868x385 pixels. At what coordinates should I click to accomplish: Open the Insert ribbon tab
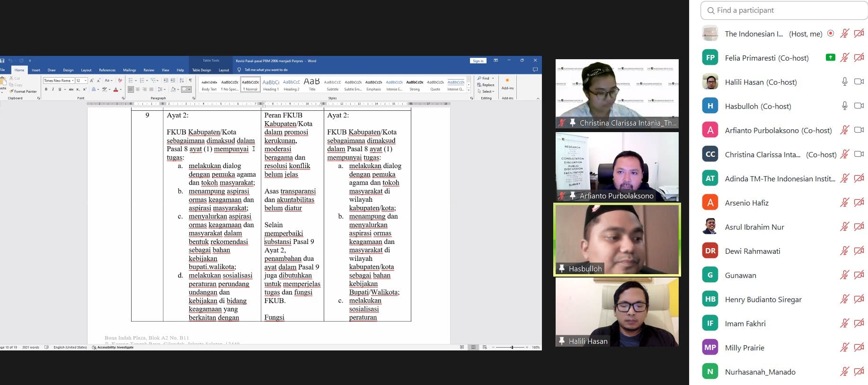pyautogui.click(x=36, y=70)
